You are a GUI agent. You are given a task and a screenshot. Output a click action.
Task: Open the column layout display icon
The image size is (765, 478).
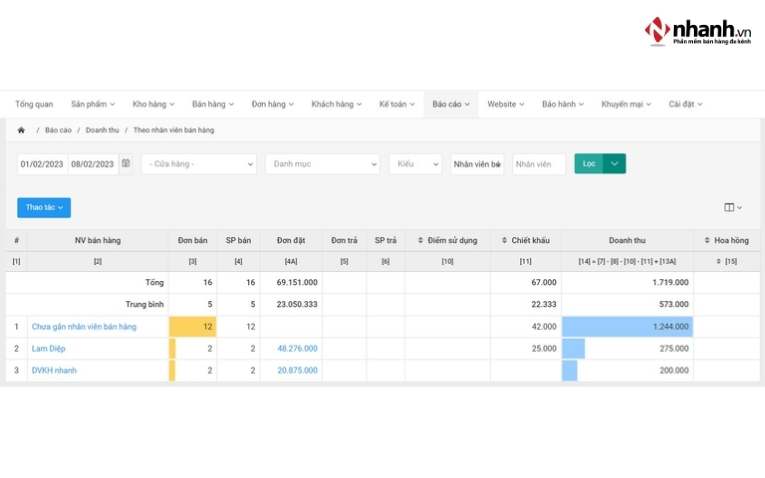[x=732, y=207]
